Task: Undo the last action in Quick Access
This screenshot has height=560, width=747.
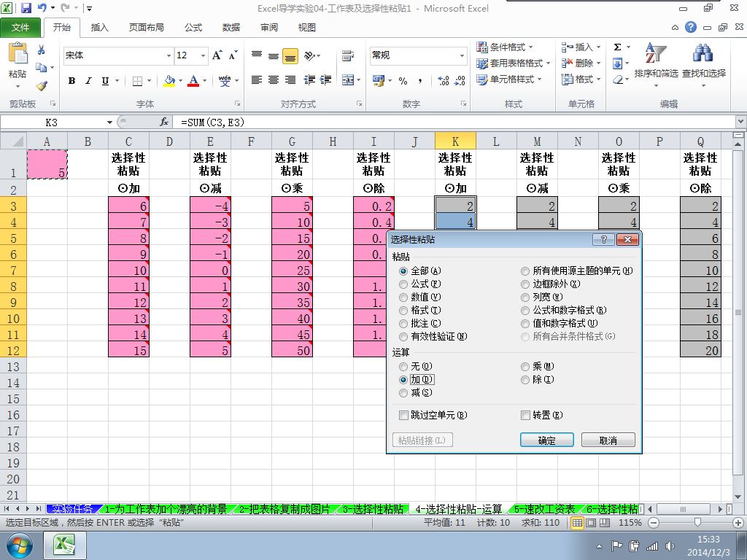Action: tap(42, 8)
